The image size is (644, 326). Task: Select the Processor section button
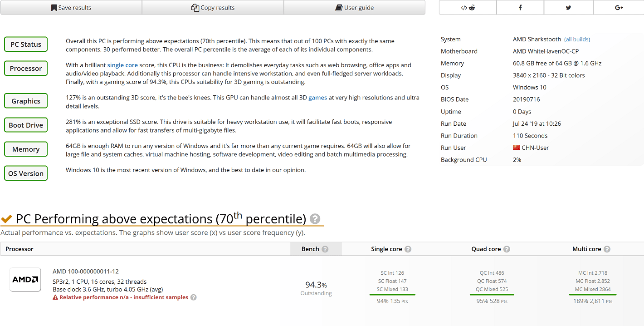click(x=26, y=69)
